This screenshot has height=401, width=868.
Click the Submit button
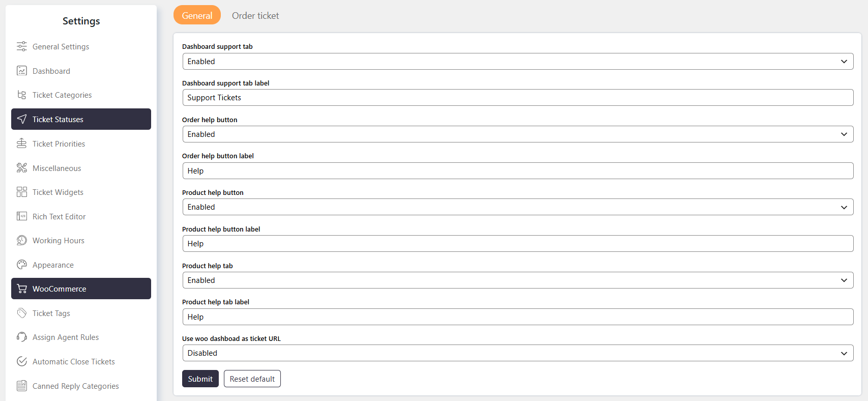pyautogui.click(x=200, y=379)
